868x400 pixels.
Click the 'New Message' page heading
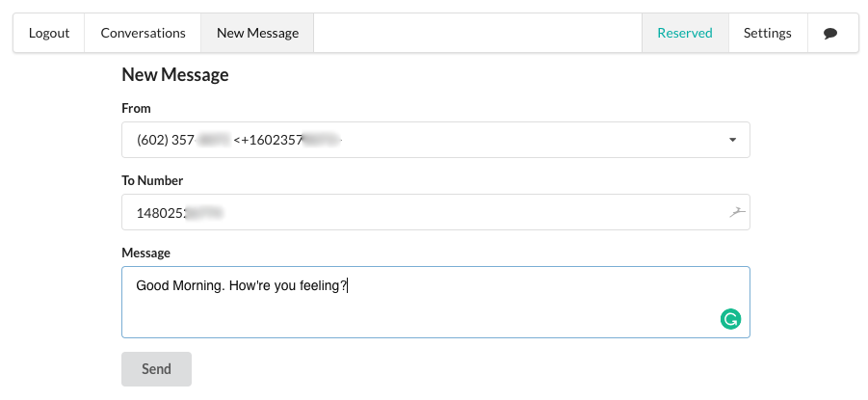[175, 75]
